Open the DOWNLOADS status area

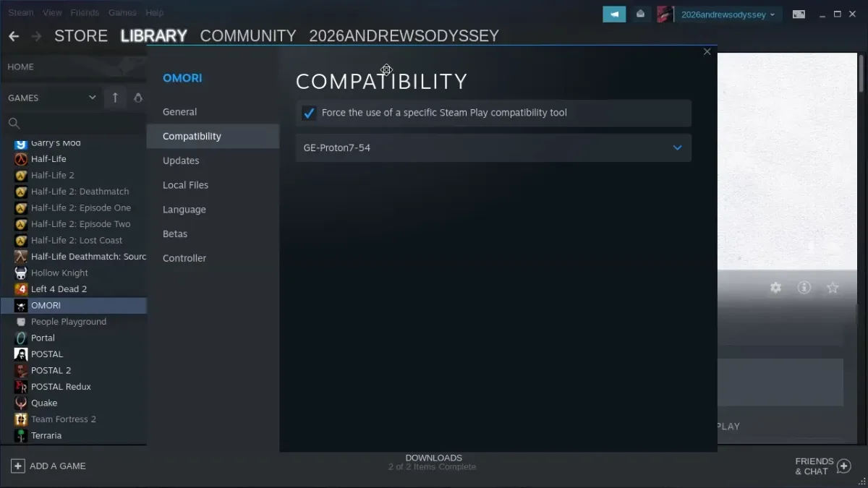[433, 463]
